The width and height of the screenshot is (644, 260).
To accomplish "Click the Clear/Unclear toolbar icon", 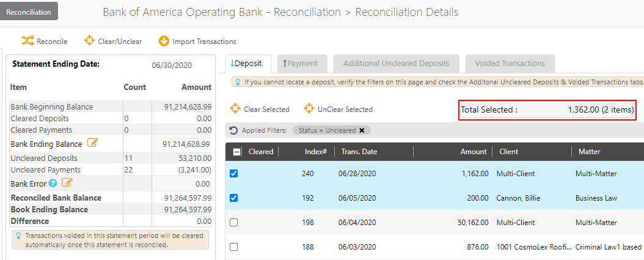I will coord(89,41).
